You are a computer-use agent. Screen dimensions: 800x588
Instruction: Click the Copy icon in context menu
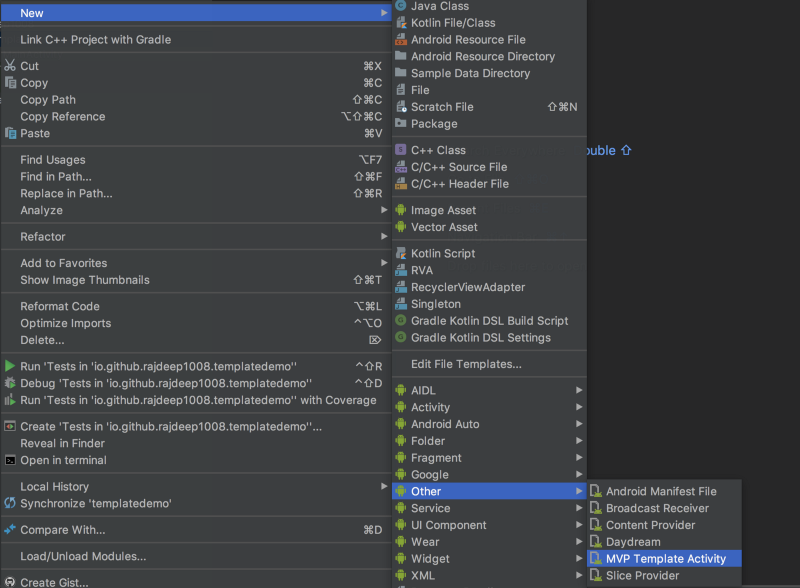point(10,82)
